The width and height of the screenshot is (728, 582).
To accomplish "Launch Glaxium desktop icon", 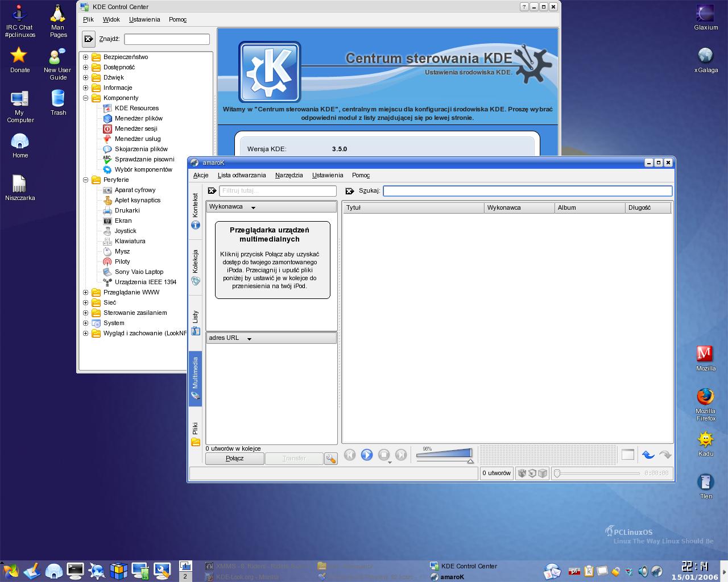I will 706,17.
